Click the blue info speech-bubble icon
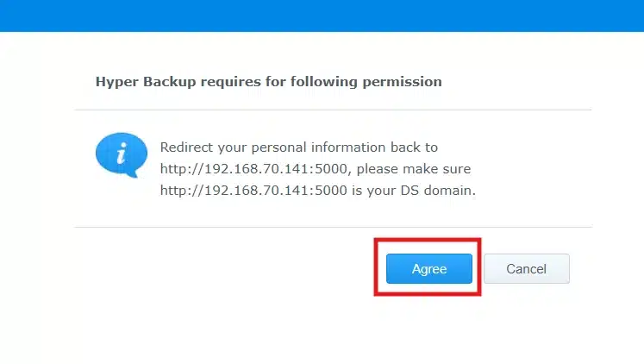This screenshot has width=644, height=364. tap(116, 156)
